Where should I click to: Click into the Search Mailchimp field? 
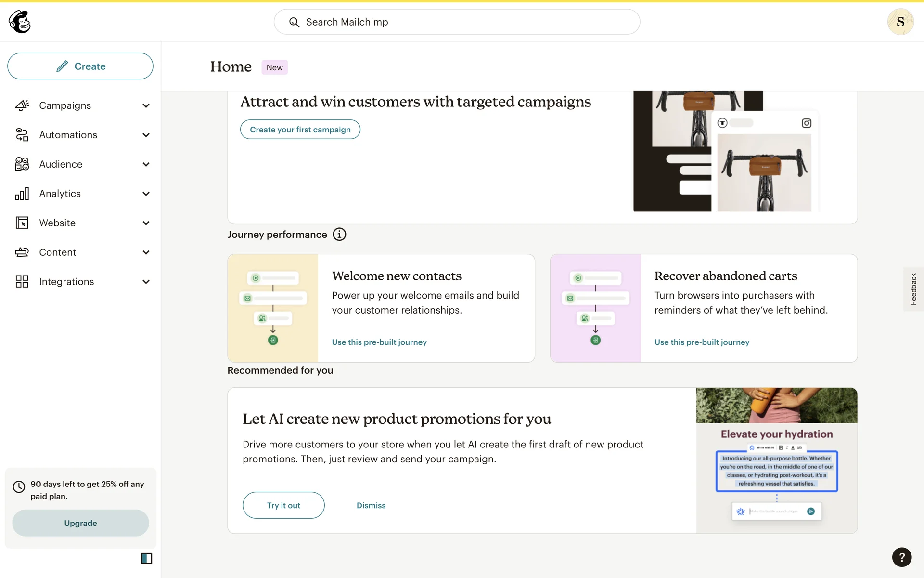(456, 22)
